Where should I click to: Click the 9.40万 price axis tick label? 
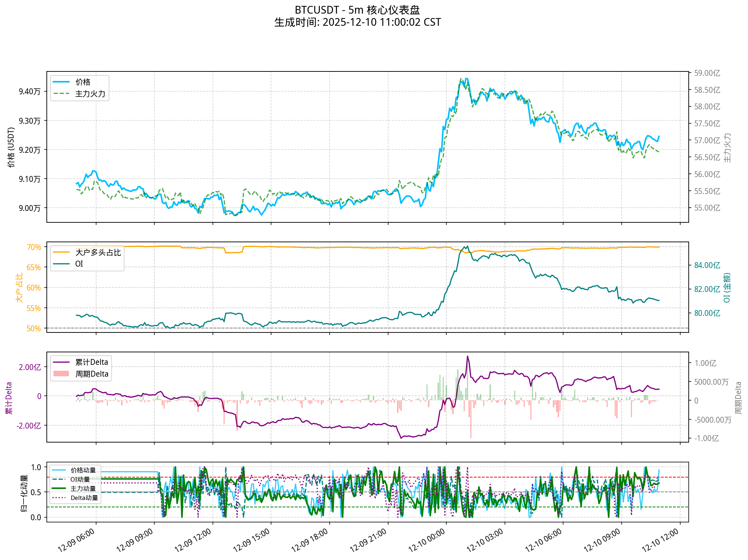pos(29,92)
